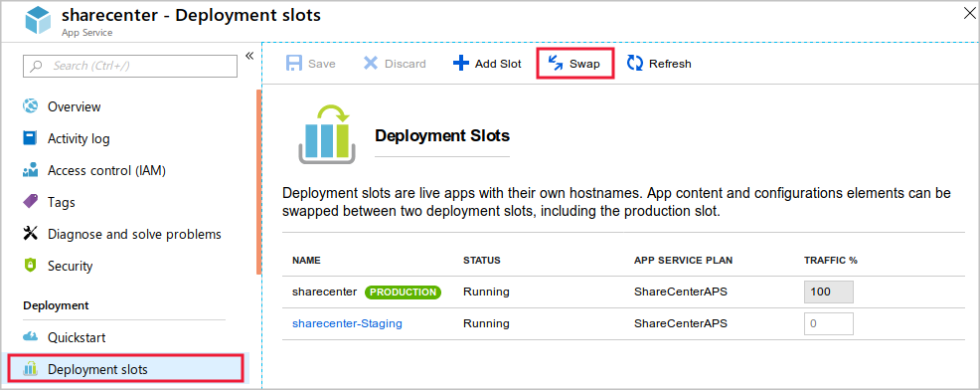The width and height of the screenshot is (980, 390).
Task: Click the large Deployment Slots illustration
Action: coord(326,134)
